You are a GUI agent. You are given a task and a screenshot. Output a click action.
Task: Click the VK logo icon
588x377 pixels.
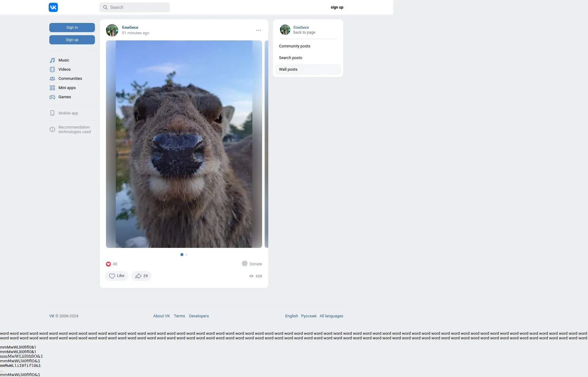coord(53,7)
